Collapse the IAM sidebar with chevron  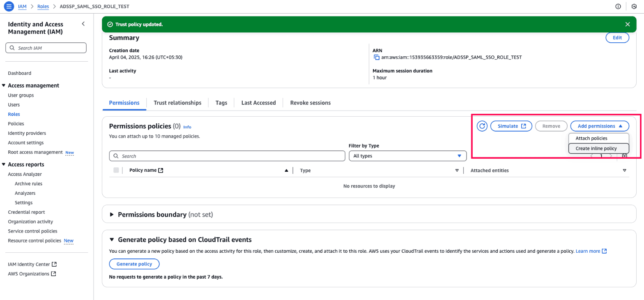pyautogui.click(x=83, y=24)
